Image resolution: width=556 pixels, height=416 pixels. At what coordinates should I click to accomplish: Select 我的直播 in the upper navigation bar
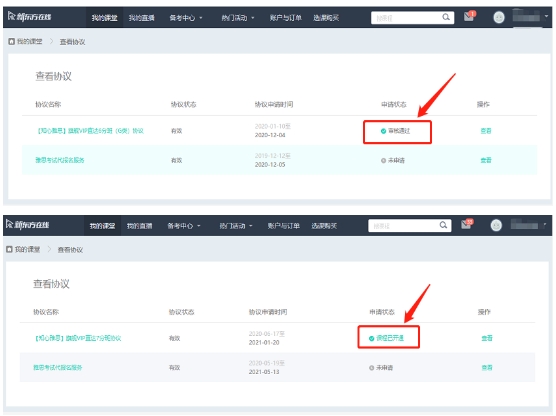tap(141, 18)
